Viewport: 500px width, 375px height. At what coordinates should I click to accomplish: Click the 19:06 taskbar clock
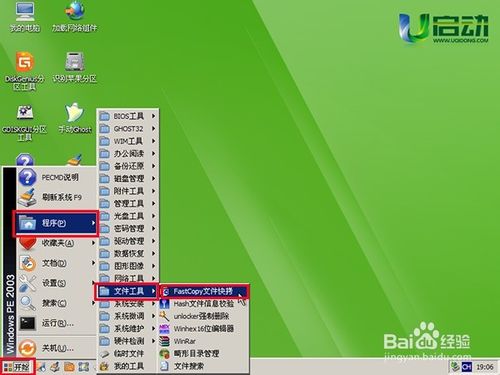click(x=485, y=367)
